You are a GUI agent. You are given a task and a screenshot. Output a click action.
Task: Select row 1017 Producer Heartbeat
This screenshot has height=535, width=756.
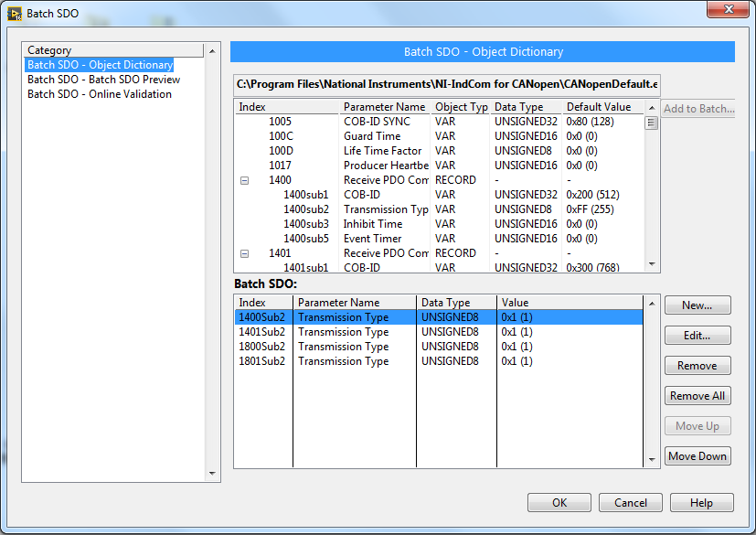point(439,166)
